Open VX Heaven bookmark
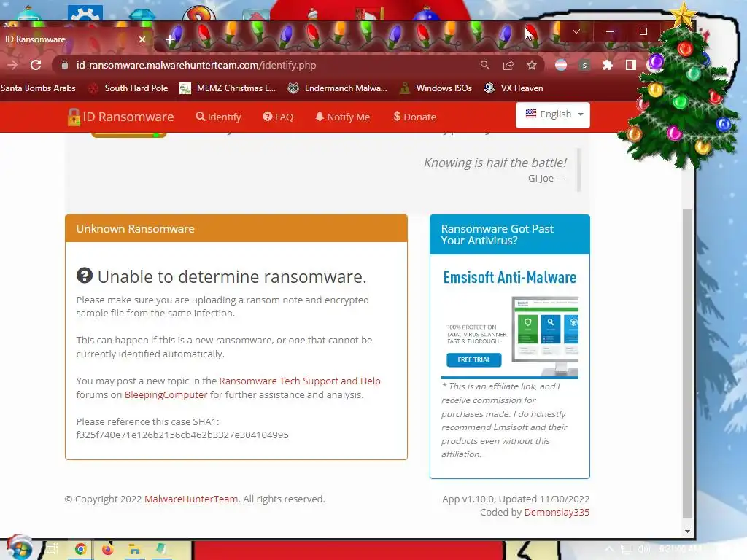This screenshot has width=747, height=560. coord(514,88)
